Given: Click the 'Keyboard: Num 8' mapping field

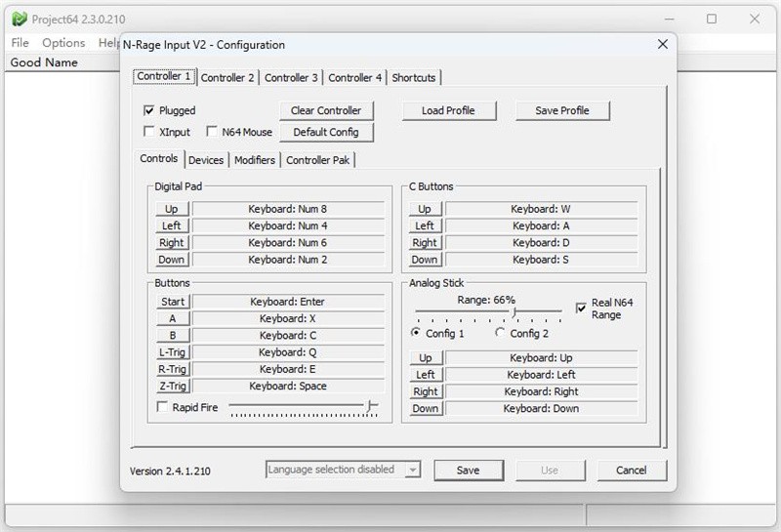Looking at the screenshot, I should coord(288,209).
